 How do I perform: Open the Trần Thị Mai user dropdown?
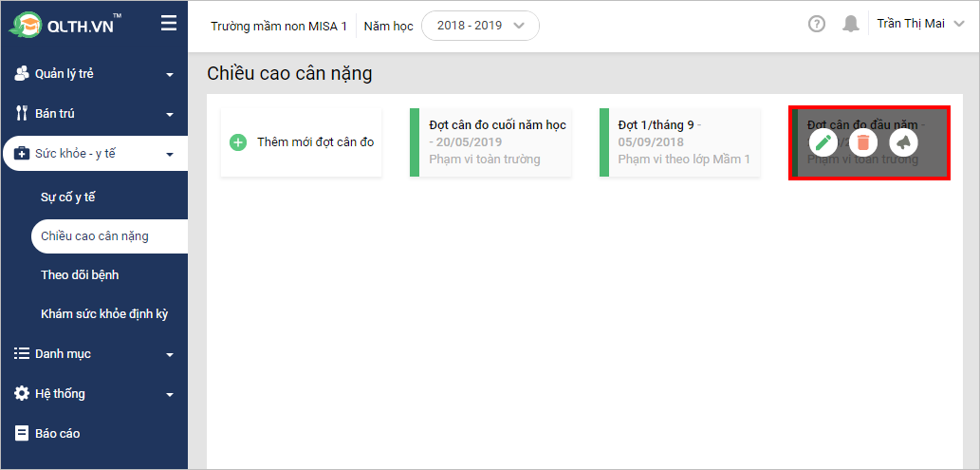coord(919,24)
